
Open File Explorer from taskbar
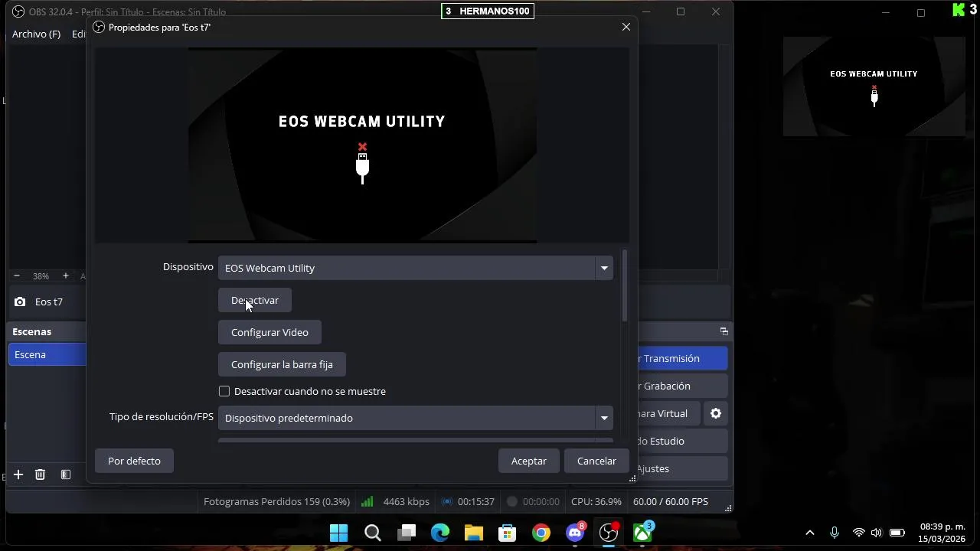[x=474, y=533]
